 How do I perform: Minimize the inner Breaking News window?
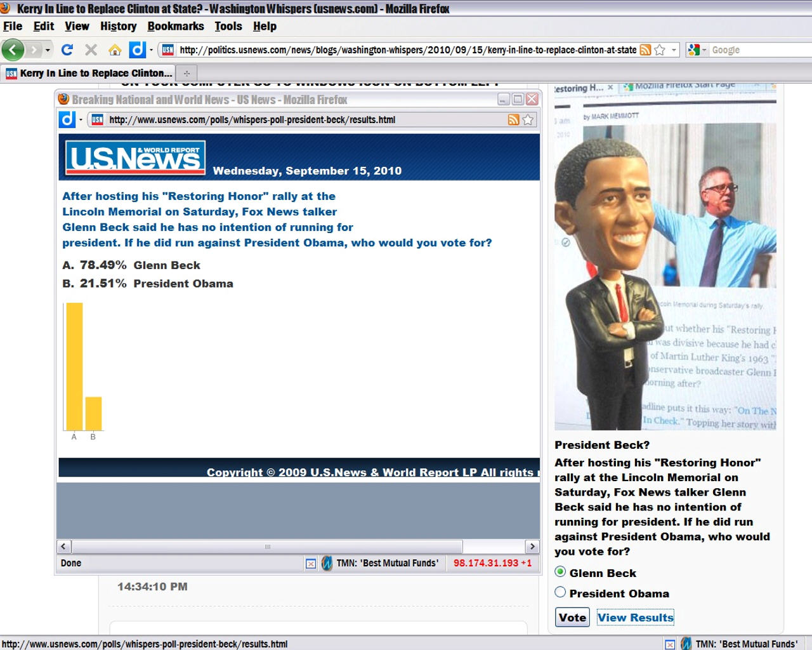504,99
